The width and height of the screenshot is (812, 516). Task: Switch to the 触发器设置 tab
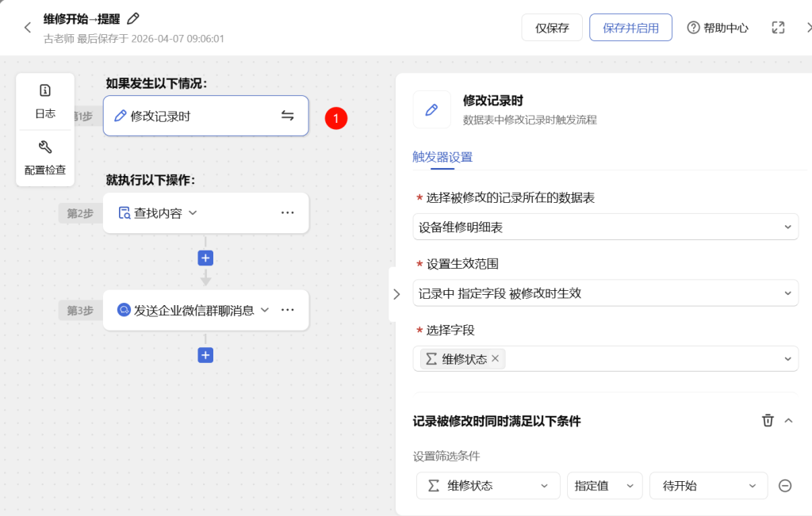click(x=442, y=157)
